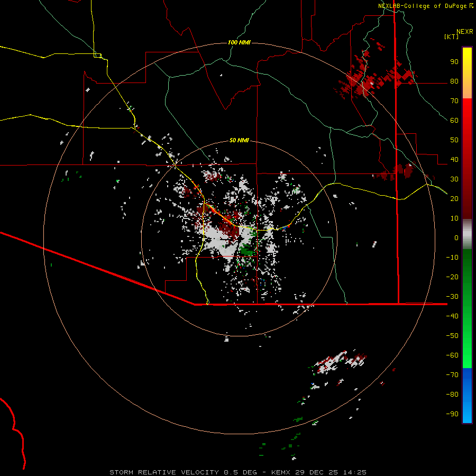
Task: Click the -90 value on the velocity scale
Action: 452,414
